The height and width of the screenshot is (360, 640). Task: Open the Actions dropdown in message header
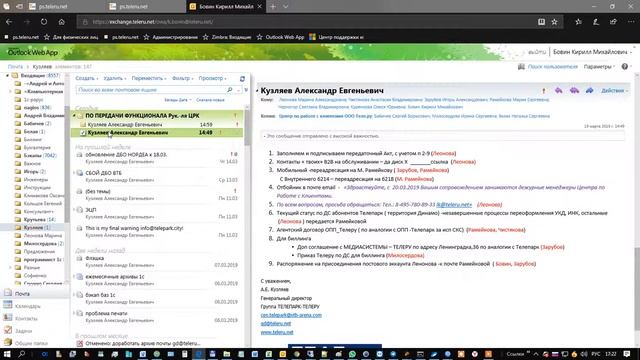point(614,91)
